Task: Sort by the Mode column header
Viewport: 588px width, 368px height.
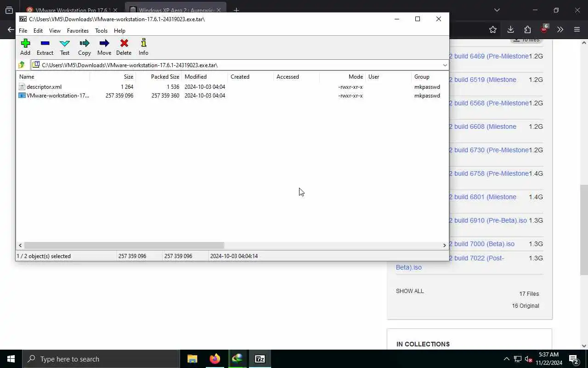Action: (x=343, y=77)
